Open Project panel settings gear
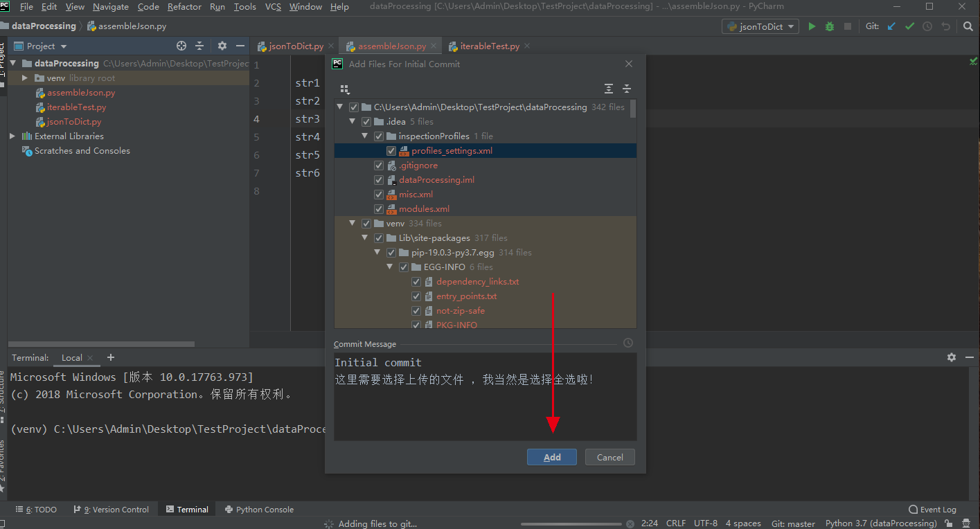 222,46
